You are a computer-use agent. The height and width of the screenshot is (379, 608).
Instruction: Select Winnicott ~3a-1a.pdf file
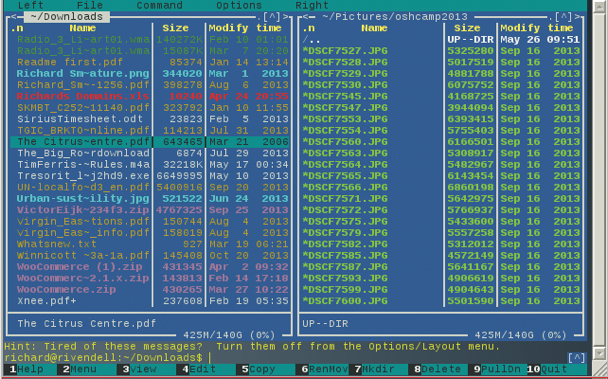(150, 256)
